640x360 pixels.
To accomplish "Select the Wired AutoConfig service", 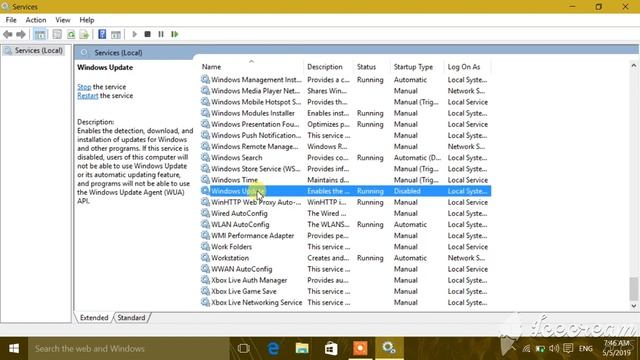I will click(346, 213).
